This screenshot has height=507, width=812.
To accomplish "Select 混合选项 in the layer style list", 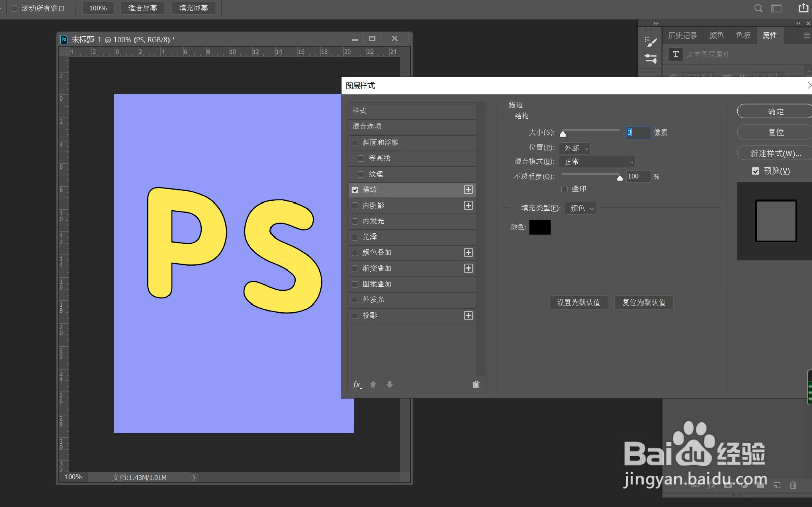I will pos(412,126).
